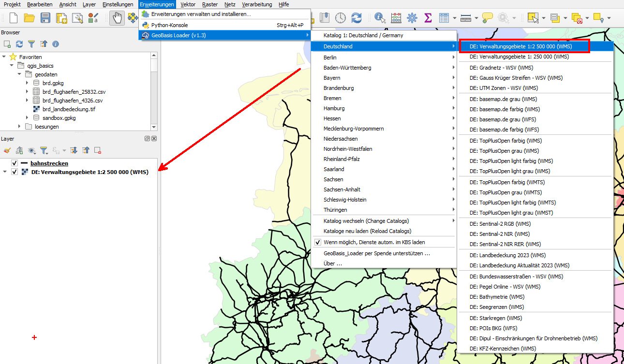
Task: Open Verarbeitung menu
Action: coord(257,4)
